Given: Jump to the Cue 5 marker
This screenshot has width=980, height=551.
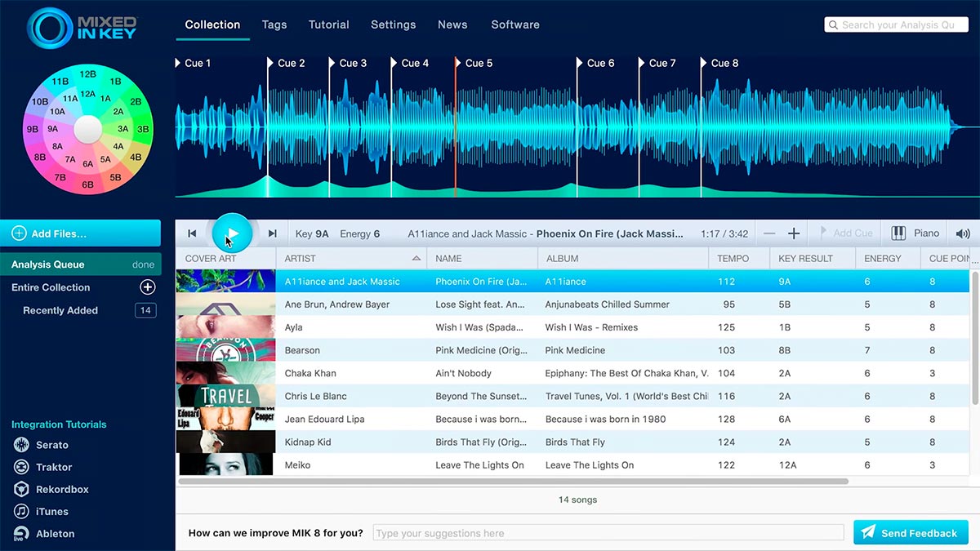Looking at the screenshot, I should (x=474, y=63).
